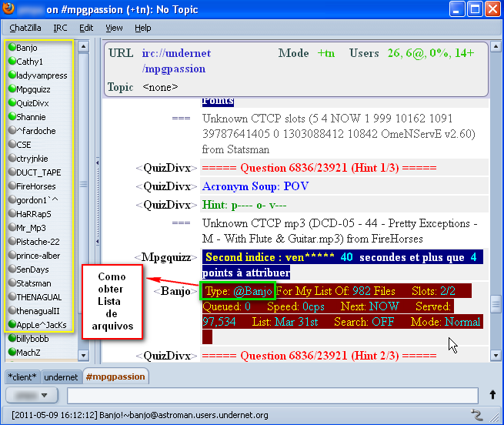Open the Help menu
The width and height of the screenshot is (504, 425).
coord(142,28)
